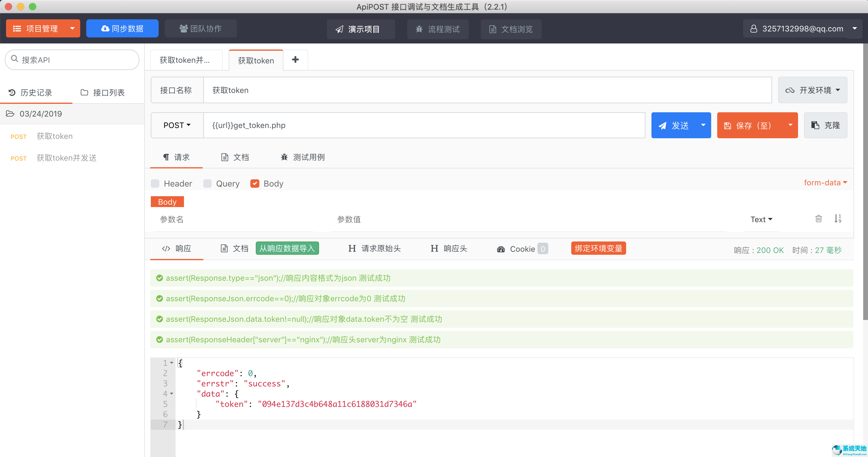Click the green check icon on data.token assertion
The width and height of the screenshot is (868, 457).
click(159, 319)
